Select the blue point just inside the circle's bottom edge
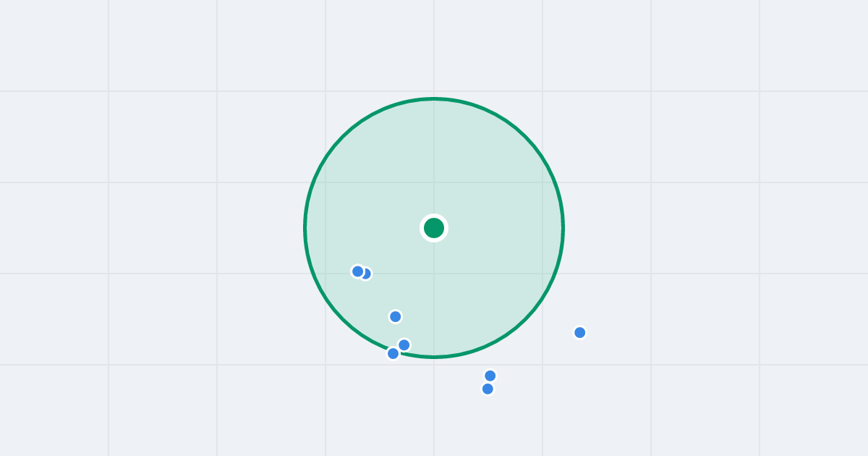Viewport: 868px width, 456px height. click(404, 345)
